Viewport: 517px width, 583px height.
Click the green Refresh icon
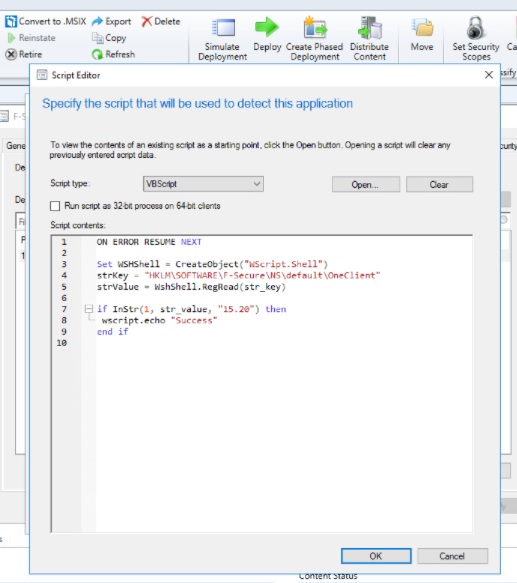pyautogui.click(x=97, y=54)
